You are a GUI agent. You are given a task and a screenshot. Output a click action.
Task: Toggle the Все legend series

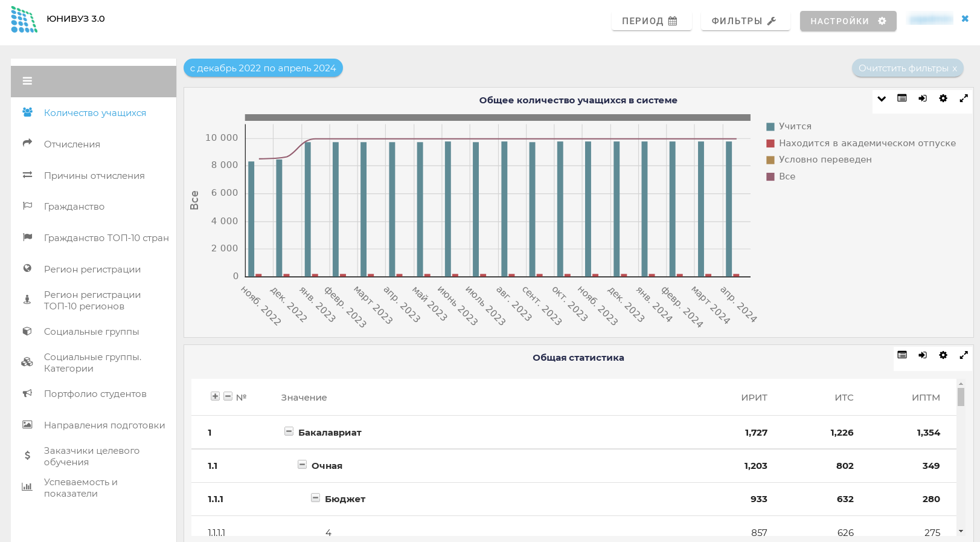[781, 176]
